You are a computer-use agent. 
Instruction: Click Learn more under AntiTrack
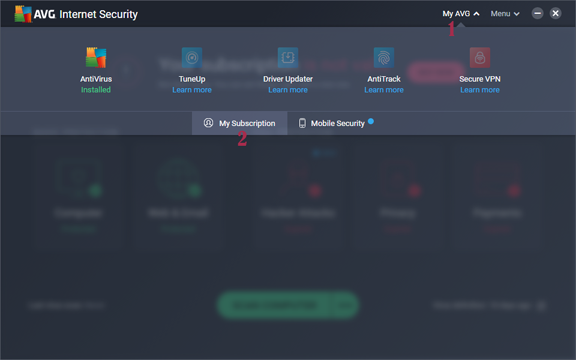point(384,90)
